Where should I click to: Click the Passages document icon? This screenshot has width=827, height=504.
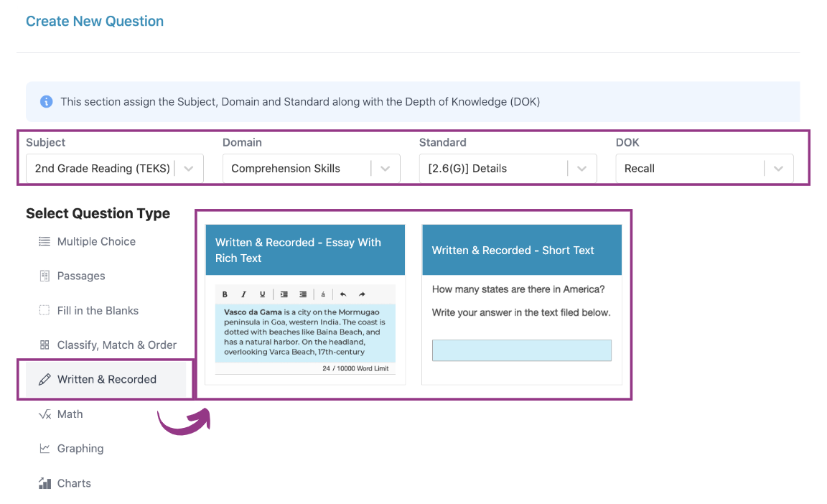coord(45,276)
